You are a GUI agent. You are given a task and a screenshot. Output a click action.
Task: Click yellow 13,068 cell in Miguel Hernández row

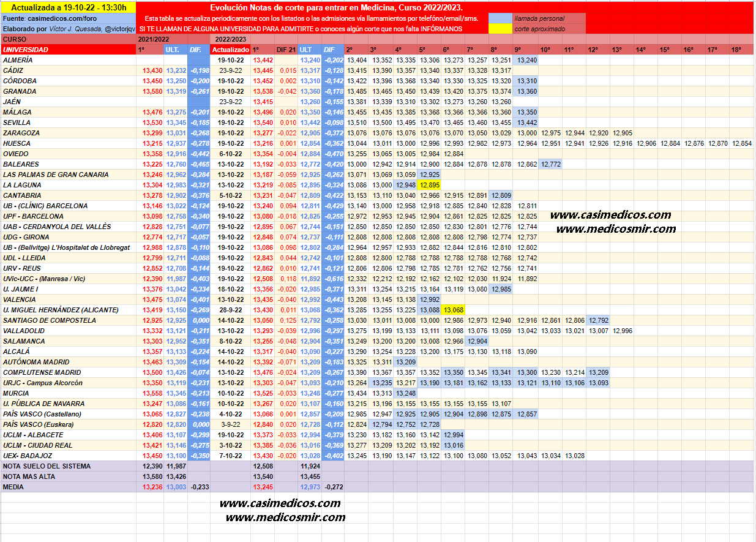click(x=455, y=310)
